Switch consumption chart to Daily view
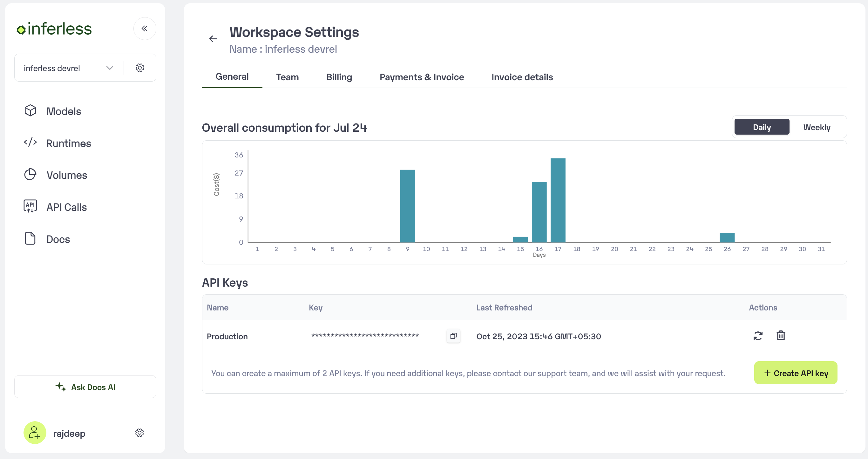The image size is (868, 459). point(762,127)
